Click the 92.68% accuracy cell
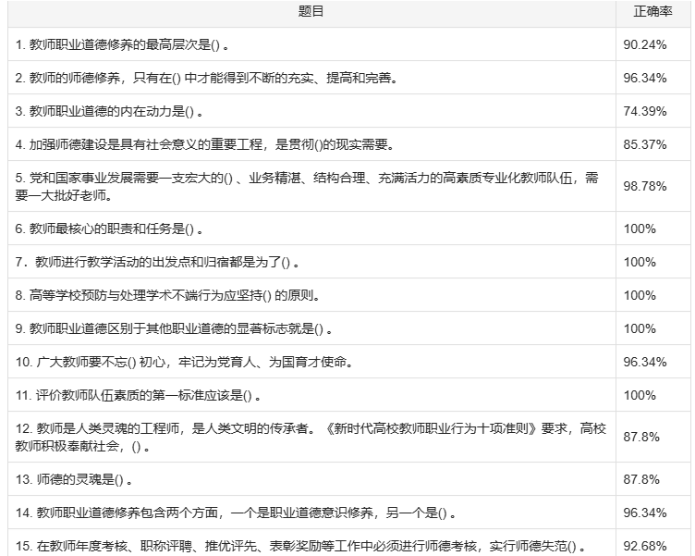The image size is (695, 556). coord(645,546)
